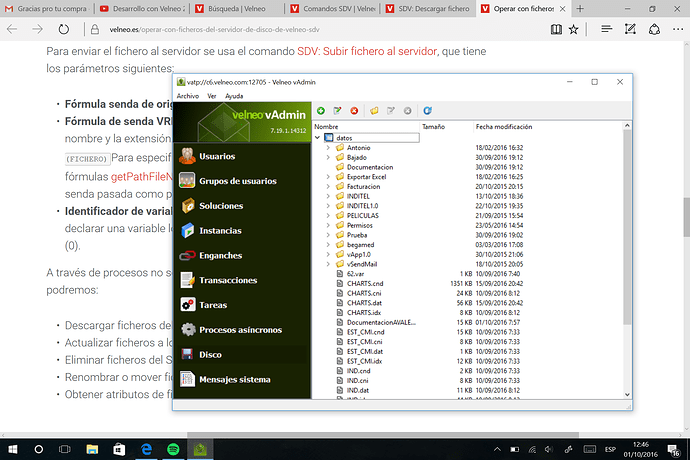This screenshot has width=690, height=460.
Task: Switch to the Comandos SDV tab
Action: tap(334, 8)
